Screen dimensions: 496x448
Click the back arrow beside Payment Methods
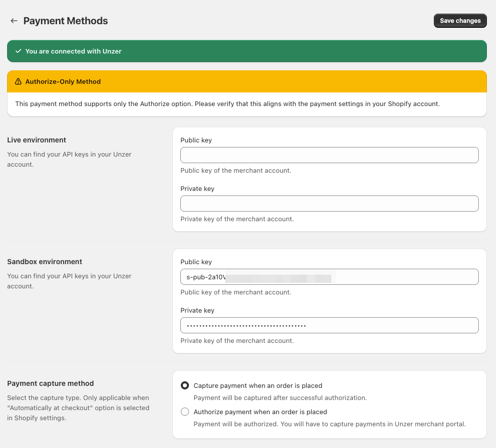pyautogui.click(x=14, y=21)
